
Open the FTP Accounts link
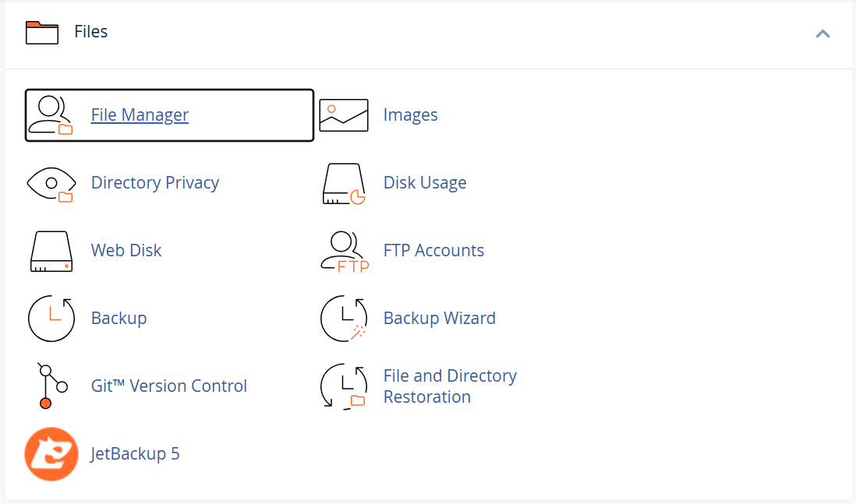433,250
